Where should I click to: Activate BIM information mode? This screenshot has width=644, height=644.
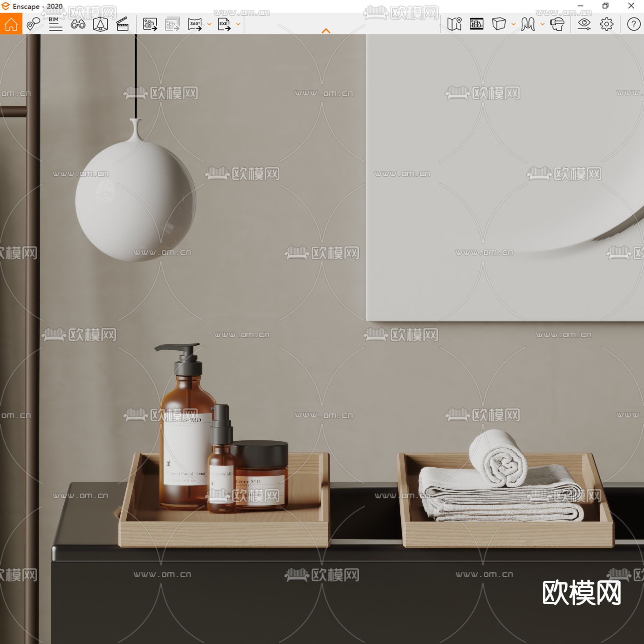(55, 24)
